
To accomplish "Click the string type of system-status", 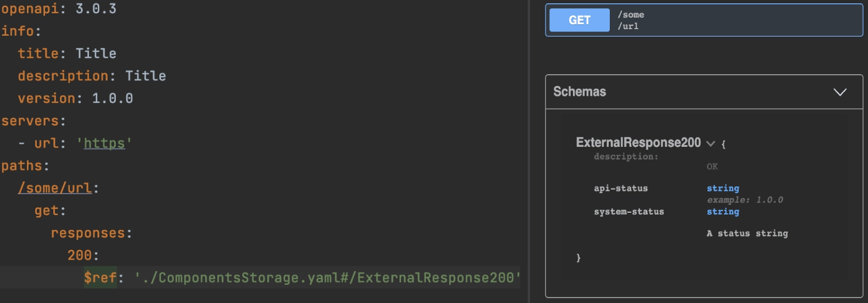I will (723, 212).
